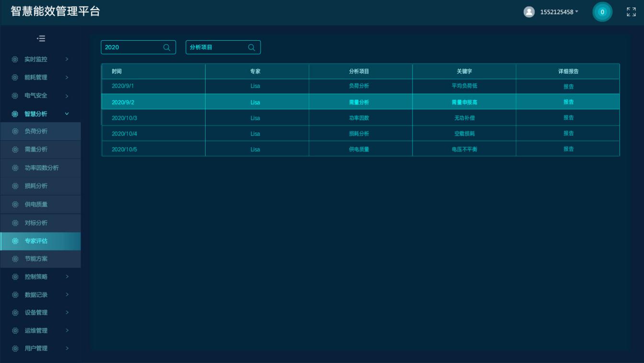Focus the 2020 year search field
The image size is (644, 363).
coord(138,47)
